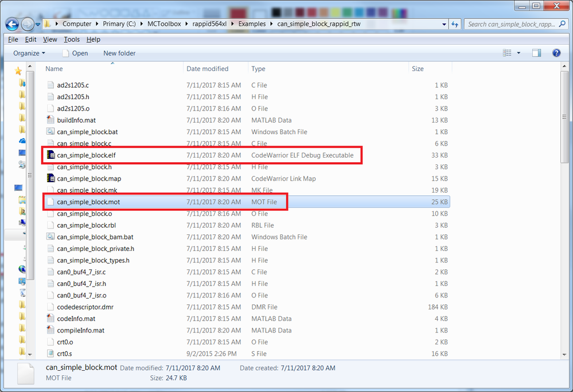The image size is (573, 392).
Task: Select the can_simple_block.o file
Action: 84,214
